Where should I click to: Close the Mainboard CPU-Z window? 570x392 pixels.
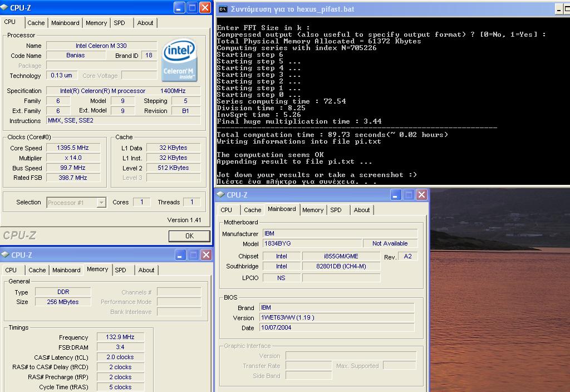point(422,195)
